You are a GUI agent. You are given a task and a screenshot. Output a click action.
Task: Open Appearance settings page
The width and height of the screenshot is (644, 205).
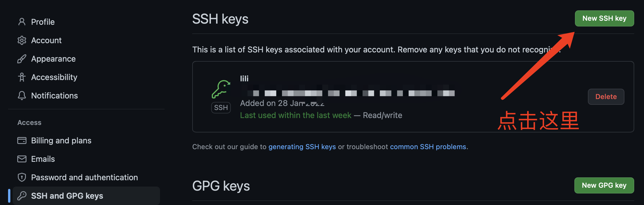53,59
